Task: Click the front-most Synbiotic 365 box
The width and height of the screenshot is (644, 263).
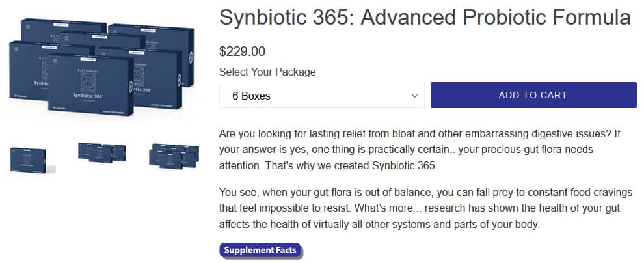Action: tap(91, 85)
